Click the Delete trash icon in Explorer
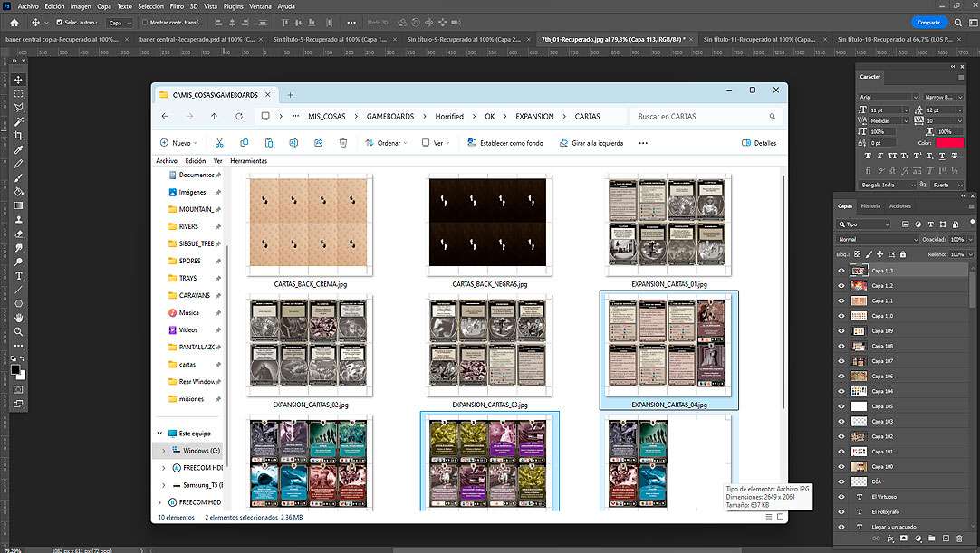 point(343,143)
